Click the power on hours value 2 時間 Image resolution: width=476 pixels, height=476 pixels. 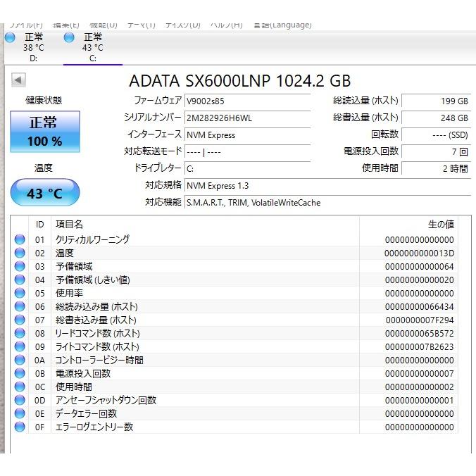pyautogui.click(x=437, y=169)
